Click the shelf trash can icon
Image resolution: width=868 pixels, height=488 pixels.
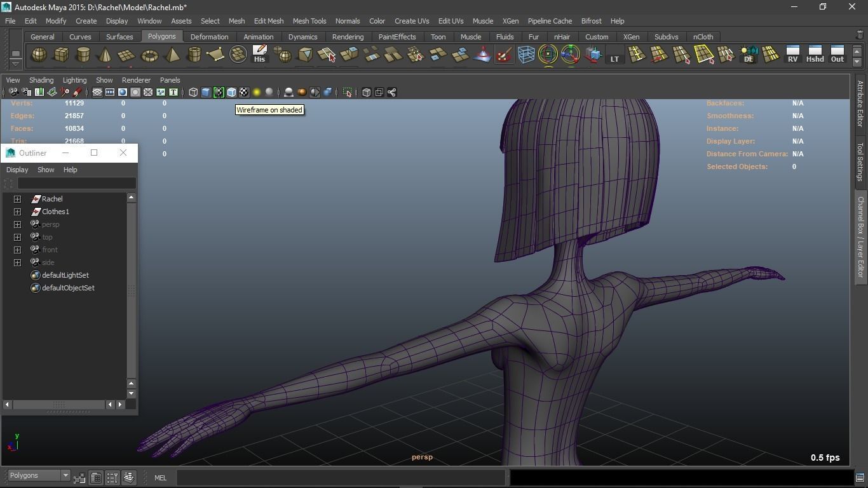[x=860, y=35]
